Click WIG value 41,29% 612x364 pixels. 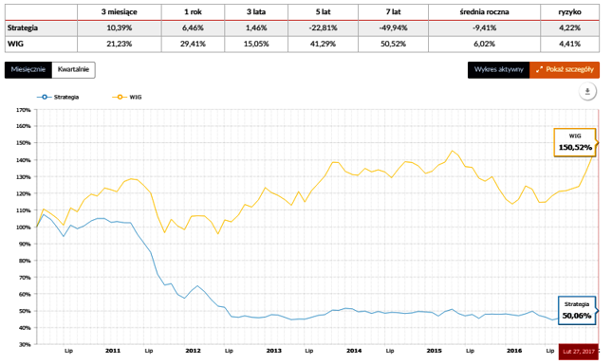point(323,44)
